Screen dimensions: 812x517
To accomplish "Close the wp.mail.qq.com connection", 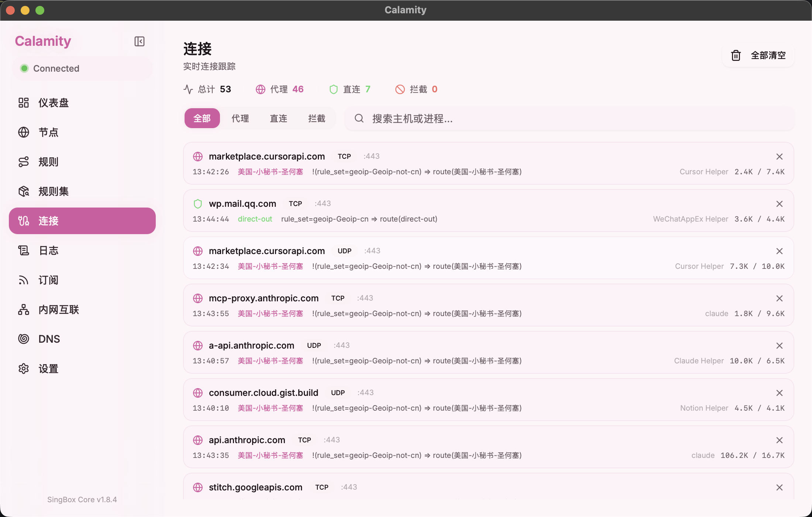I will pyautogui.click(x=779, y=204).
